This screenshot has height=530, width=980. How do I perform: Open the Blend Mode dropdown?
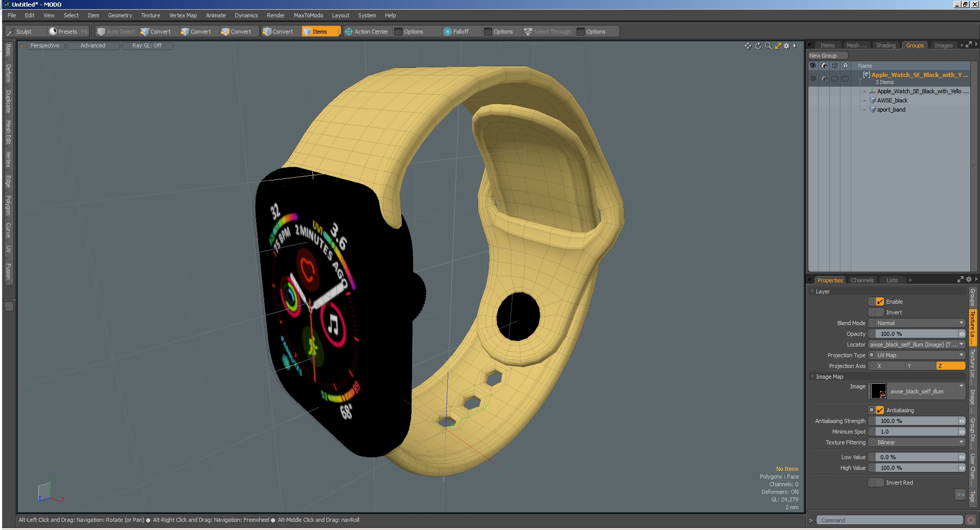point(920,323)
